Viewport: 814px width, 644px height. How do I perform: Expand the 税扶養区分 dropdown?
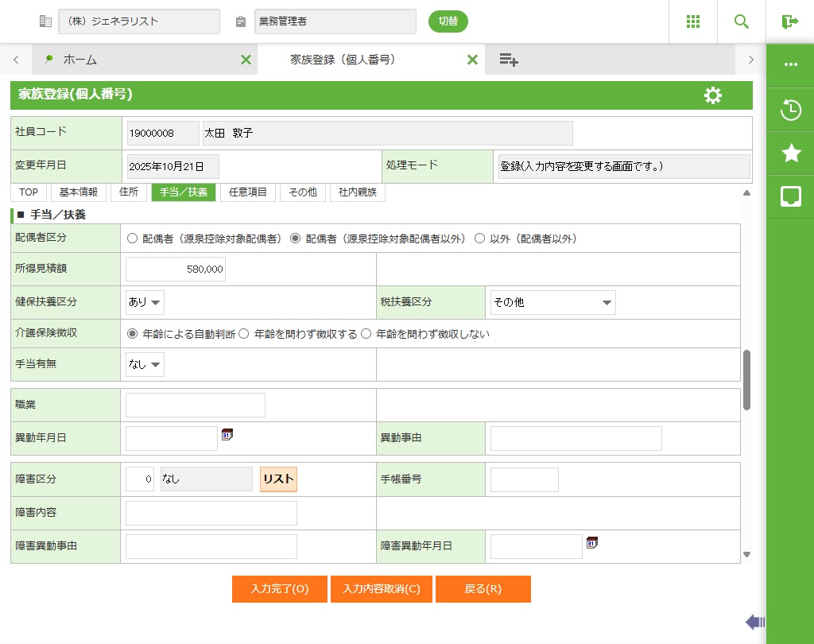[x=552, y=302]
